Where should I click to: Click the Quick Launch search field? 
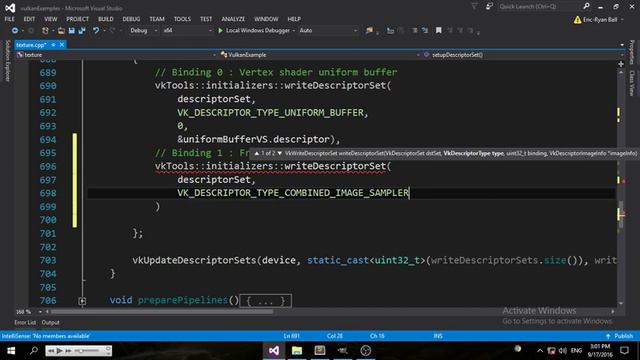[540, 7]
